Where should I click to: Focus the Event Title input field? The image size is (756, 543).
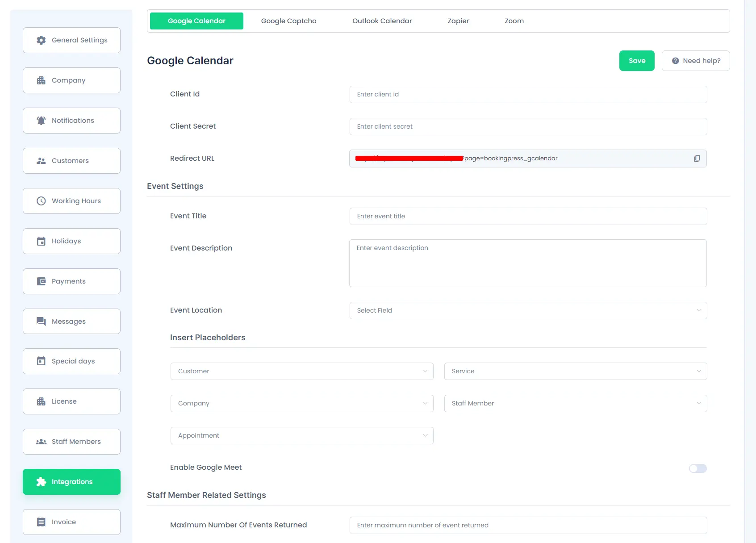[x=528, y=216]
